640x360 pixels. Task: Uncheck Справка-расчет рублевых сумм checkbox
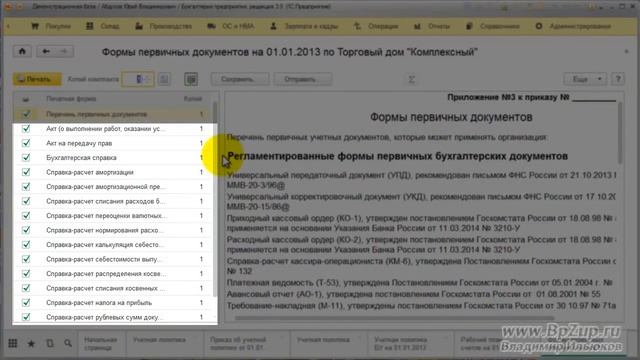click(26, 317)
